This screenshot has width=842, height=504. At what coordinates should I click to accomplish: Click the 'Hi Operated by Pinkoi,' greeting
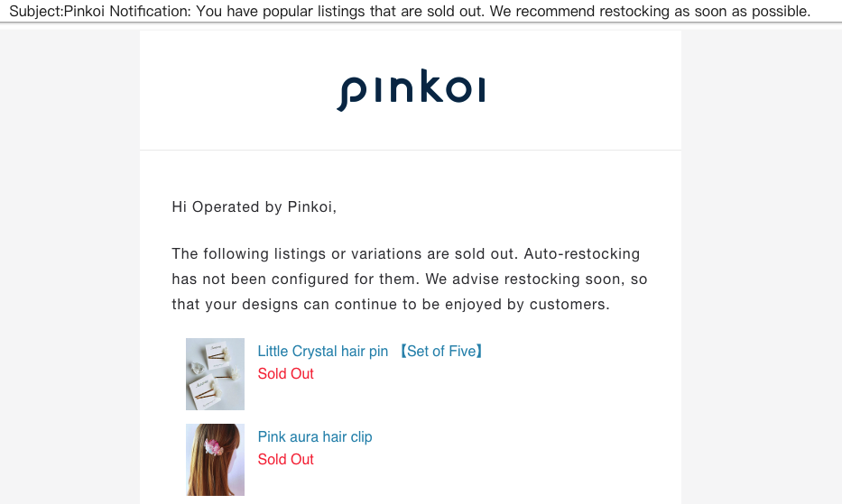(x=254, y=207)
